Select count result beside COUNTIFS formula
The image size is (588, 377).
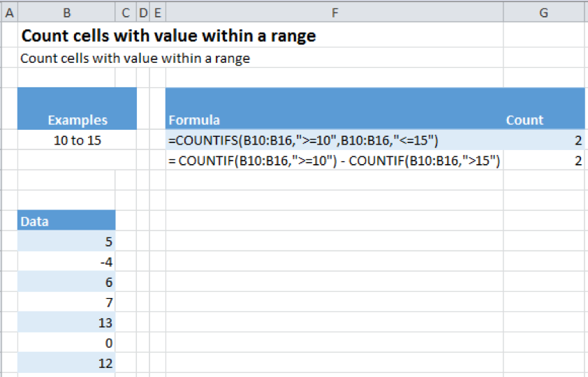544,140
